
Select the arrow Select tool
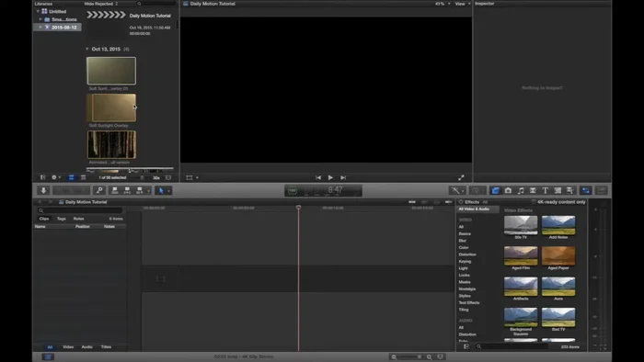[161, 190]
